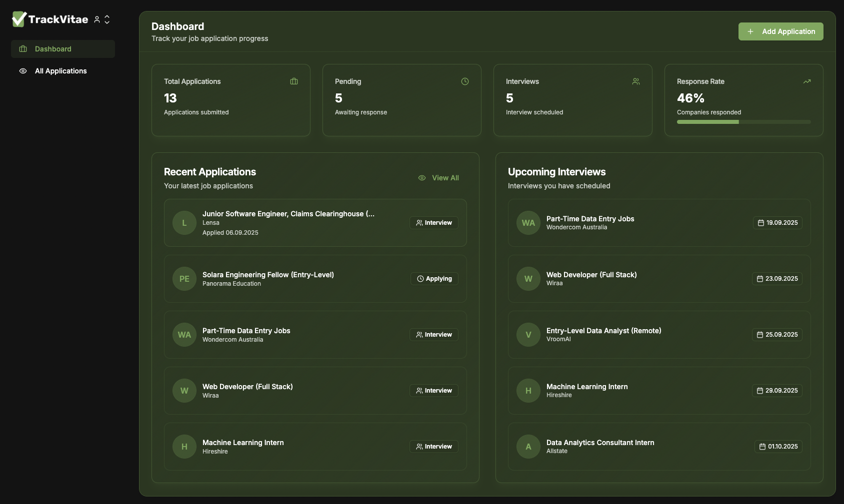Click the eye icon beside All Applications
The height and width of the screenshot is (504, 844).
coord(23,71)
